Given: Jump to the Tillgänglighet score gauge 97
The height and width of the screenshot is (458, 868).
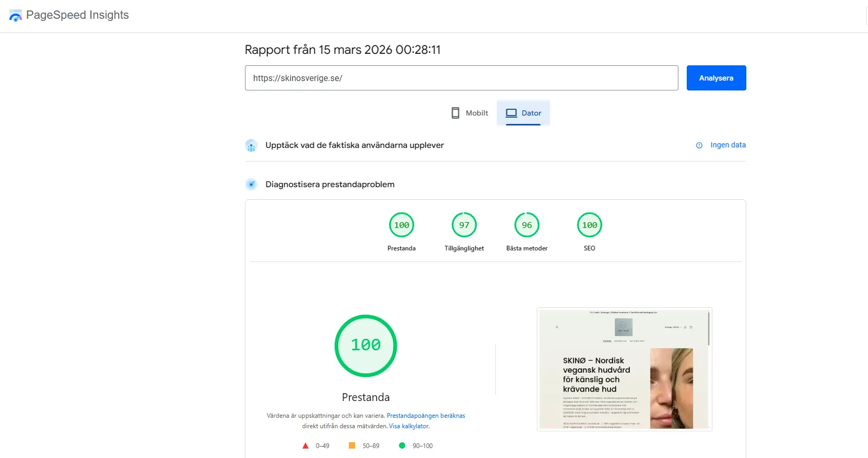Looking at the screenshot, I should [x=464, y=225].
